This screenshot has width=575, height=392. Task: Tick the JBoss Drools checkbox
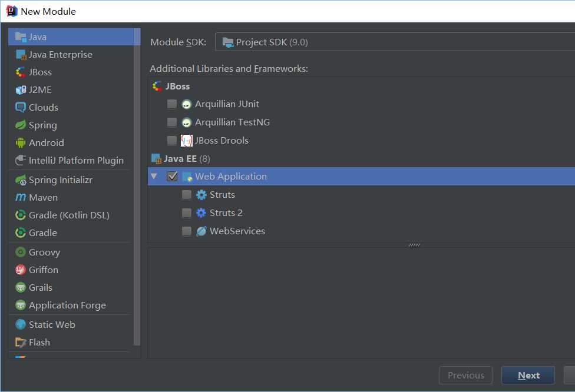click(x=171, y=140)
